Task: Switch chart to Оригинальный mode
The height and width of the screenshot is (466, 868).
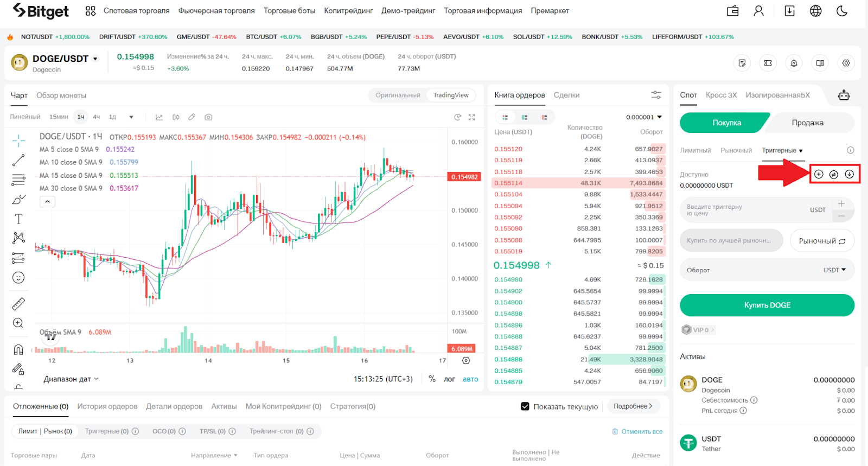Action: (x=398, y=95)
